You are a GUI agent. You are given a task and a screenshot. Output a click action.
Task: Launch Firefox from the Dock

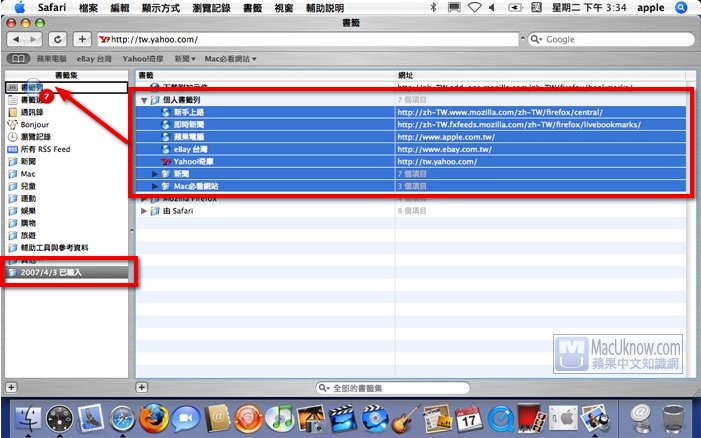tap(153, 419)
